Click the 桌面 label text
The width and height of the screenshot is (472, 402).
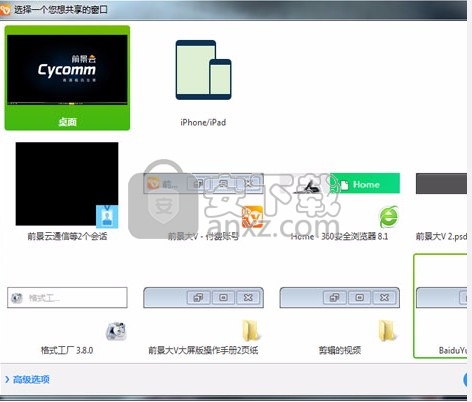coord(67,122)
